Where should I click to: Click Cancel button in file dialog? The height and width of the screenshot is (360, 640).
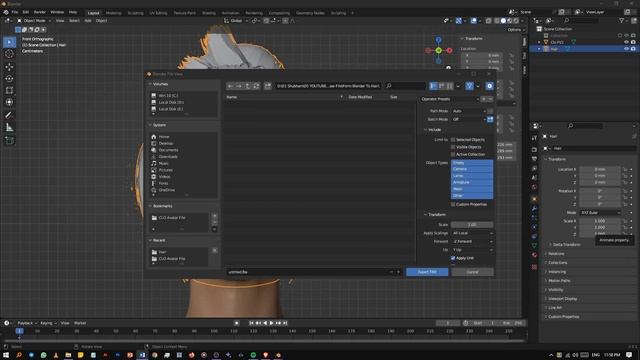(472, 272)
